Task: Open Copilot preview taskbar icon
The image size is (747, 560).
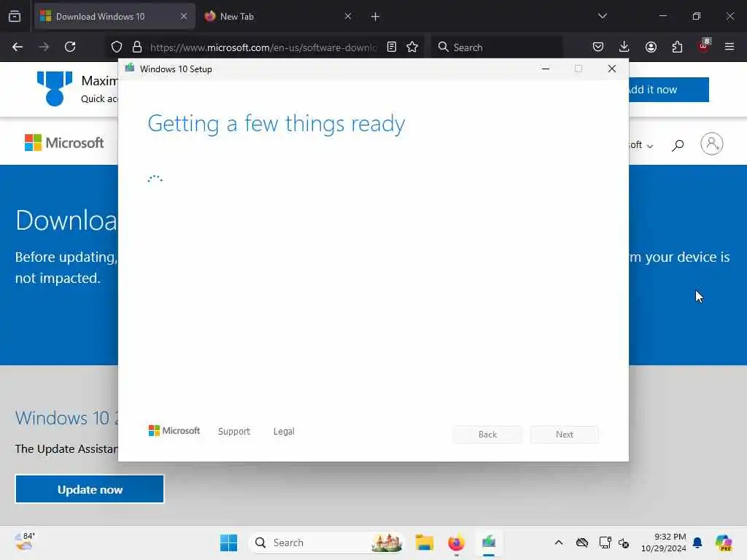Action: [x=724, y=542]
